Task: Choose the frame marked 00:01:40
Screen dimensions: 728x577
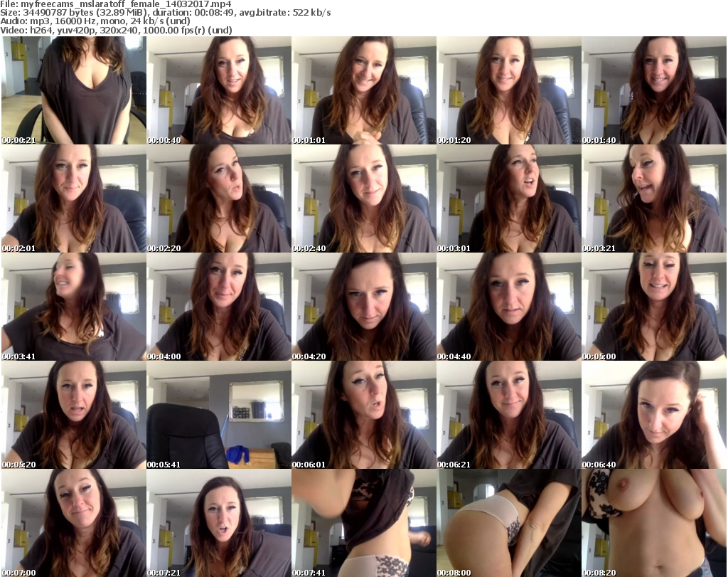Action: coord(654,90)
